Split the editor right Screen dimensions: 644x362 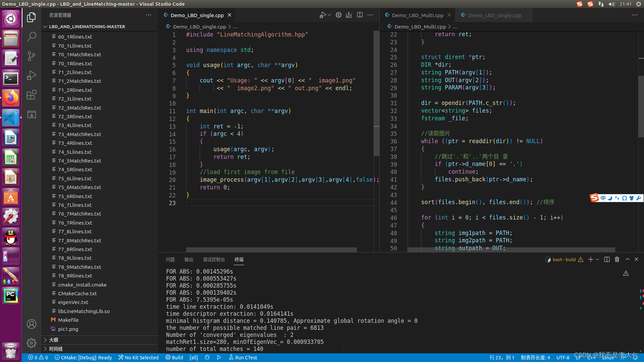point(360,15)
